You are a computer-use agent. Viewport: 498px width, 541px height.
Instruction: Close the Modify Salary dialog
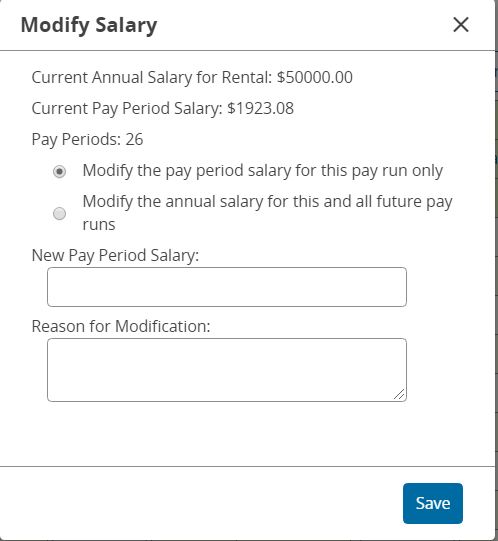(x=461, y=25)
